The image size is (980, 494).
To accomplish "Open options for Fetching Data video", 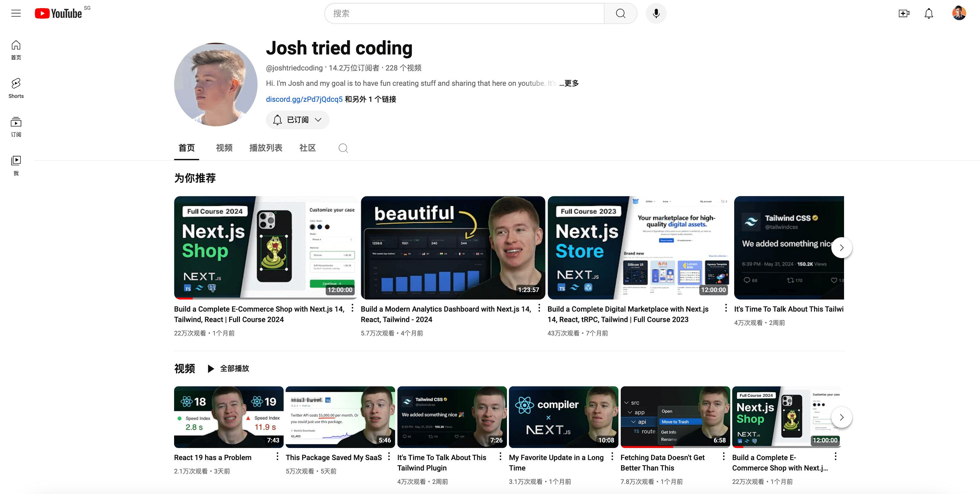I will point(723,456).
